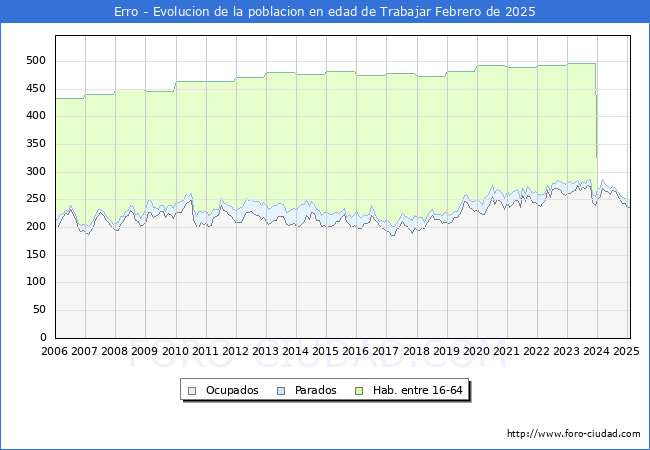The height and width of the screenshot is (450, 650).
Task: Click the 2013 x-axis year label
Action: point(265,351)
